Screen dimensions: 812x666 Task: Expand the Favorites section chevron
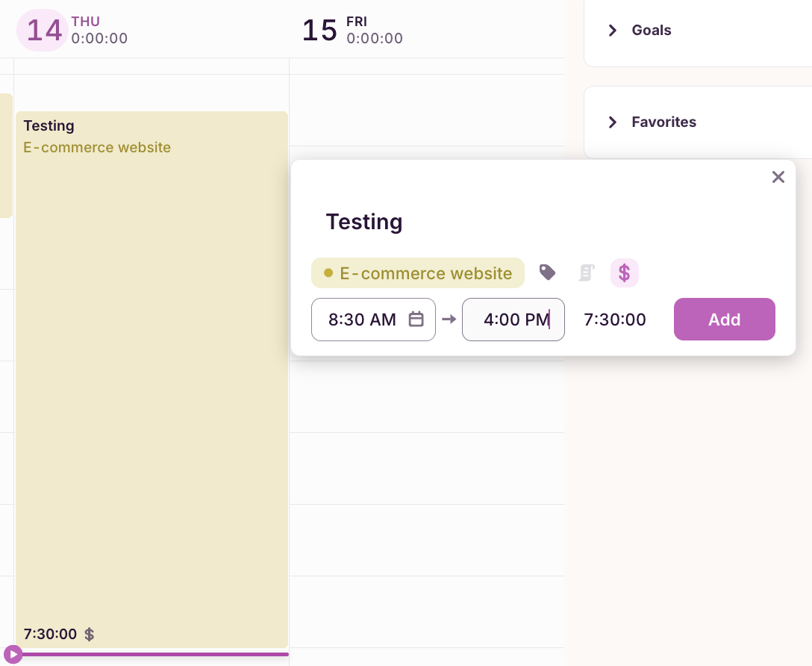(613, 122)
